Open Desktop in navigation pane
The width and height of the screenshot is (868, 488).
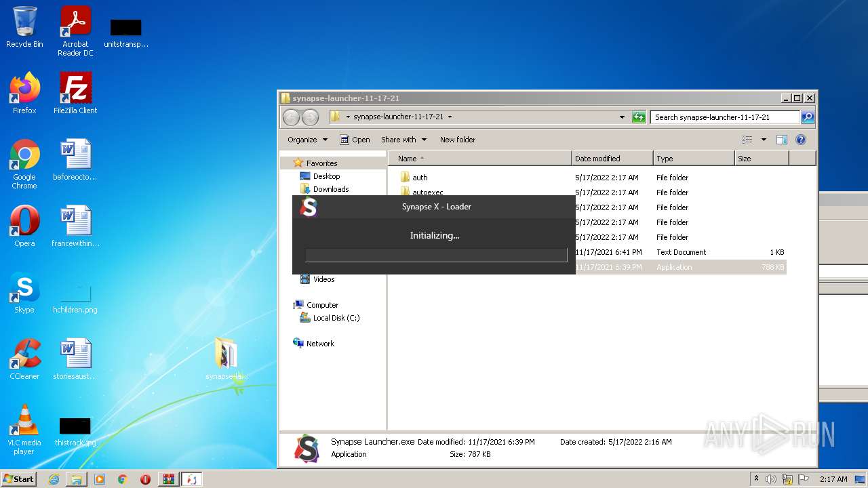326,176
